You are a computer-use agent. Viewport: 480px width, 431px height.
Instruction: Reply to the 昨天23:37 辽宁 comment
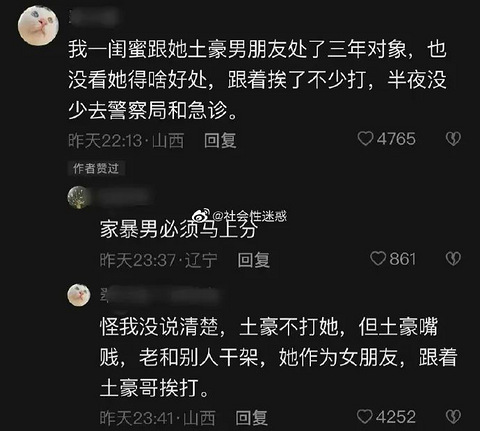pos(254,260)
